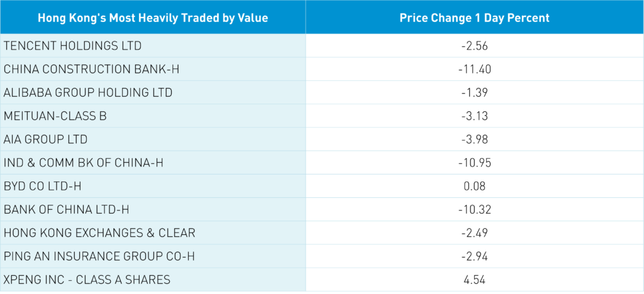Viewport: 644px width, 294px height.
Task: Click the -3.98 value for AIA Group
Action: (474, 139)
